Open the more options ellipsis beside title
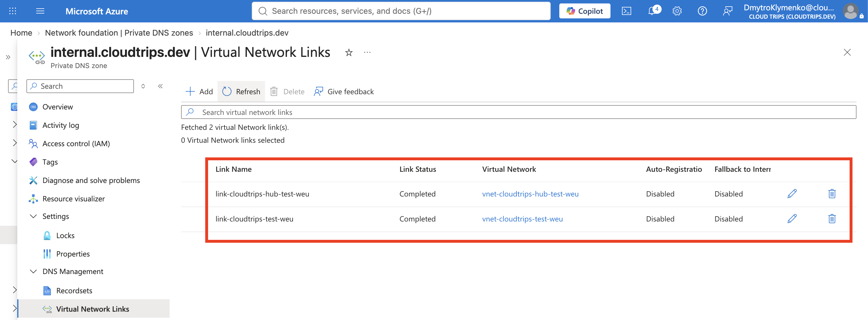Image resolution: width=868 pixels, height=320 pixels. click(367, 53)
